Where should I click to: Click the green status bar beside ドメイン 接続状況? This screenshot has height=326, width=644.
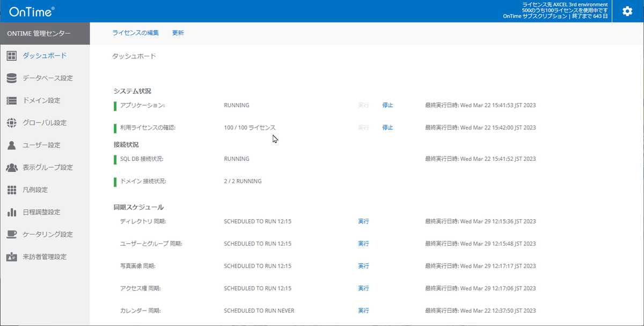(115, 182)
